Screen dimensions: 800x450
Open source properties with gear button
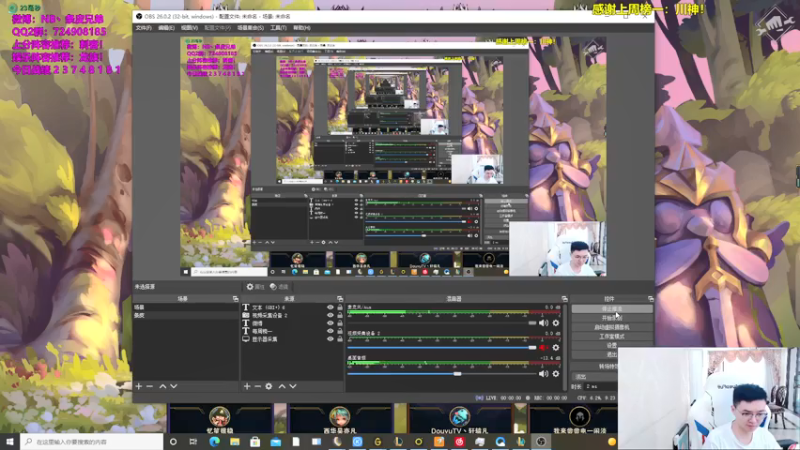click(255, 287)
